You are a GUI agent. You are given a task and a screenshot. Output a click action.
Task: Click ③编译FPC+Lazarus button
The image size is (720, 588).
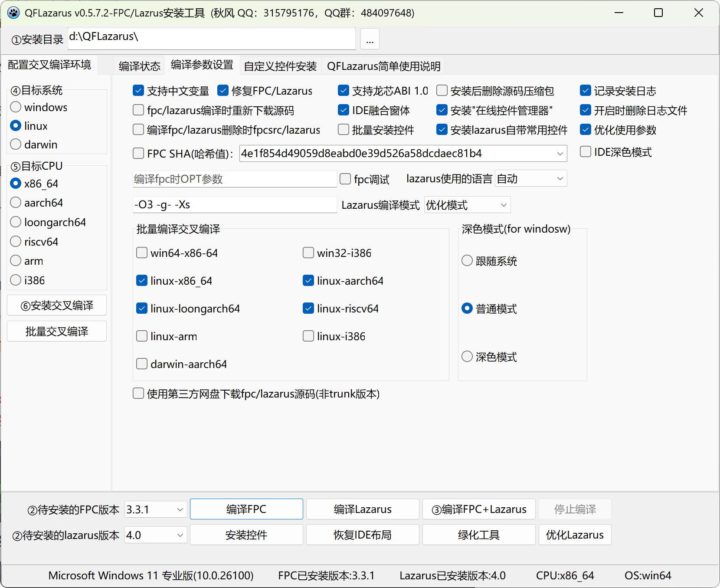pos(479,509)
